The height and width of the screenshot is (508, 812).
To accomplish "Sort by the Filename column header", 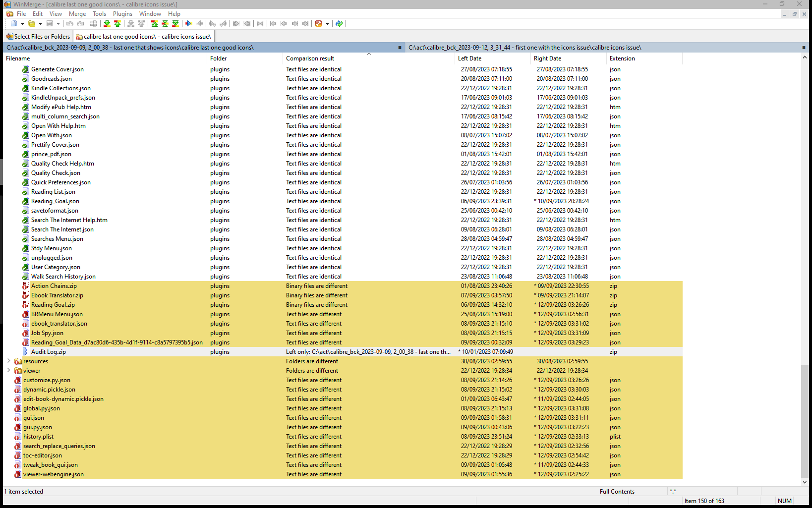I will point(105,58).
